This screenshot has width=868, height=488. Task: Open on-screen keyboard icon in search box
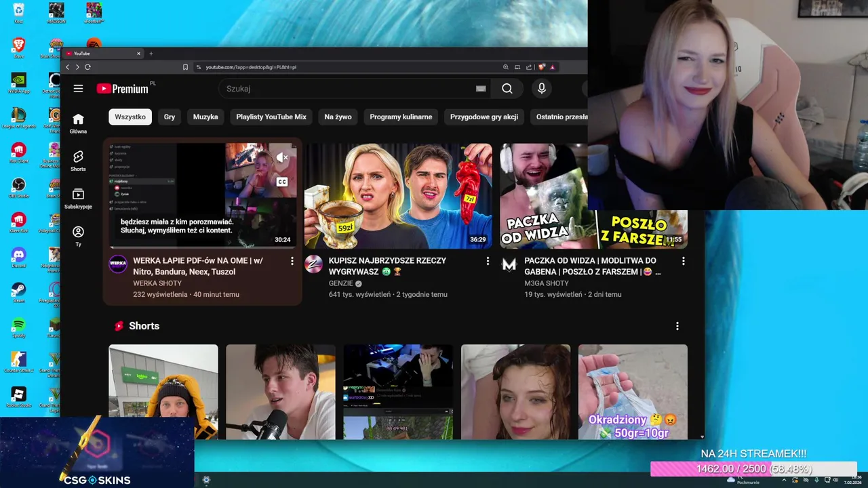[481, 89]
